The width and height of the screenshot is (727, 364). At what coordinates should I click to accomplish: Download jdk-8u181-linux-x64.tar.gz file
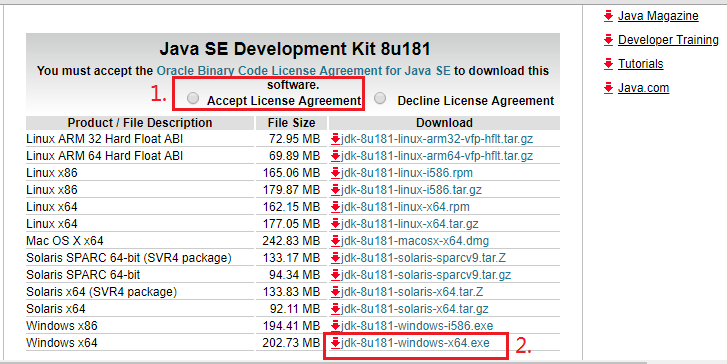coord(409,224)
